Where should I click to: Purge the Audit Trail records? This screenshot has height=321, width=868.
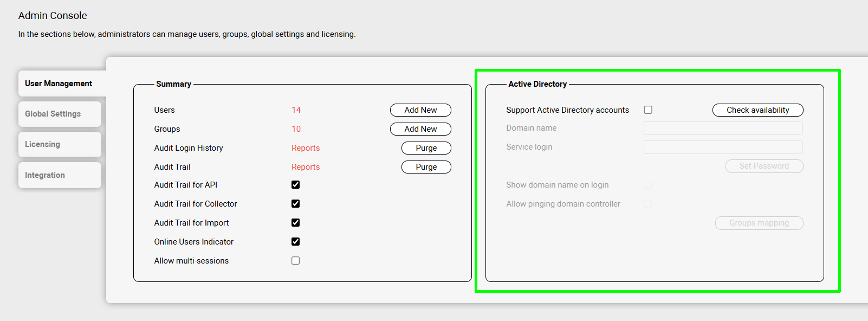[426, 167]
